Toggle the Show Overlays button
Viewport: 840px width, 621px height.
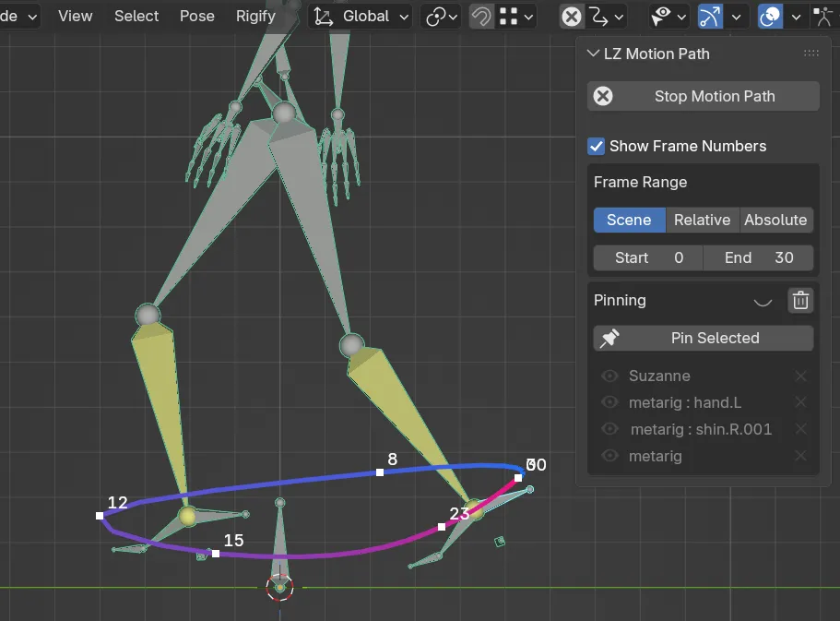coord(770,17)
